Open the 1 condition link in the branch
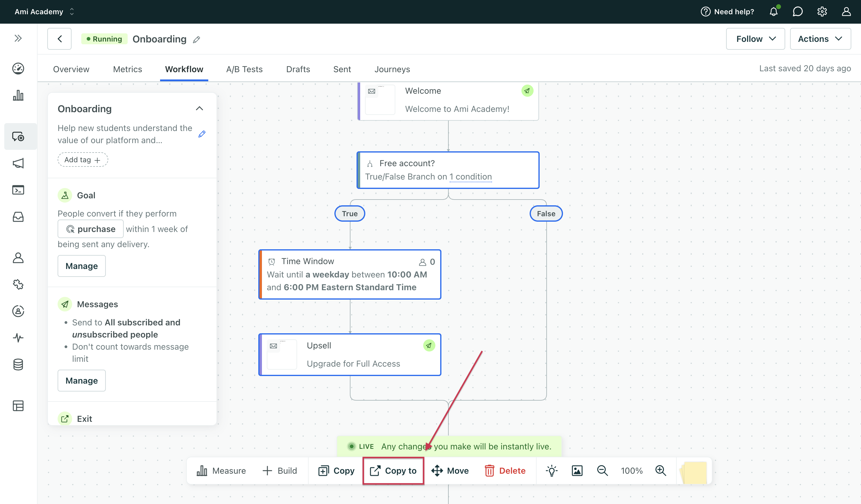Image resolution: width=861 pixels, height=504 pixels. pyautogui.click(x=471, y=177)
